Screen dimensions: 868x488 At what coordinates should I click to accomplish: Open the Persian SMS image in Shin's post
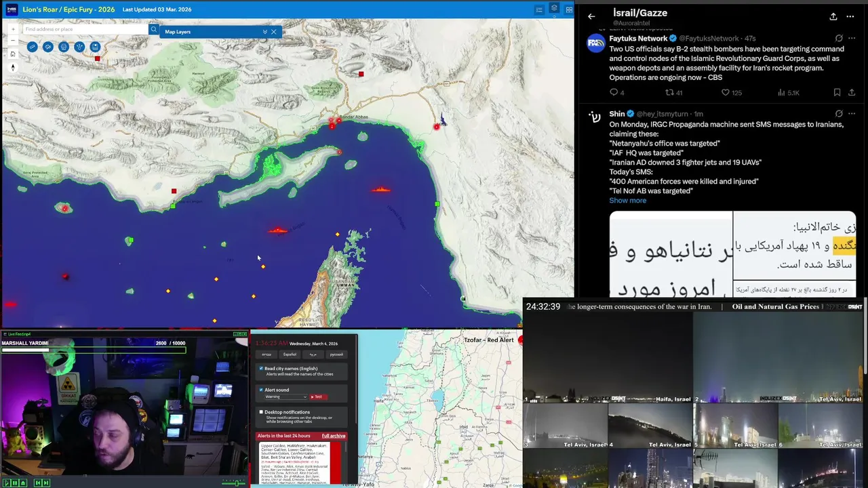pos(732,254)
